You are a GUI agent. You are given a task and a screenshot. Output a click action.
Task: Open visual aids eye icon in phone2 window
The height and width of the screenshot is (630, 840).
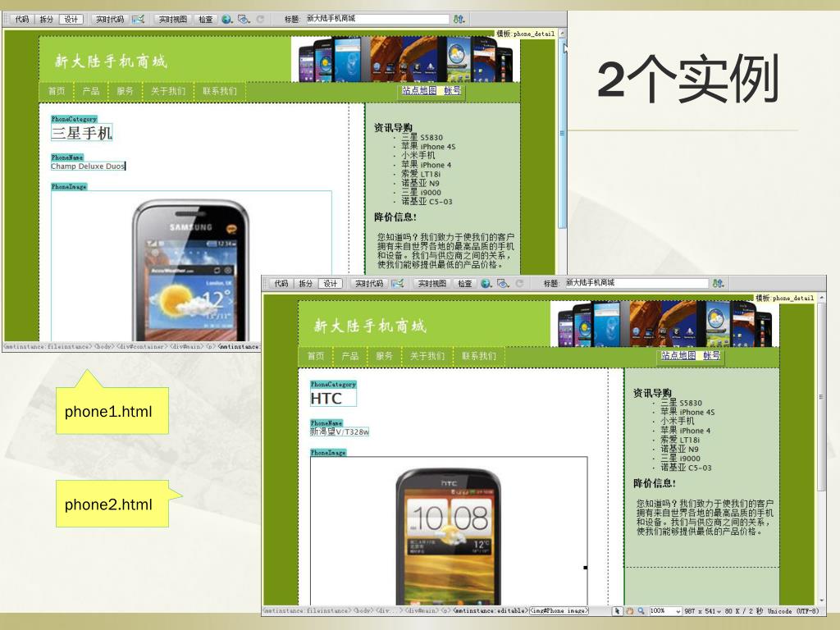(x=503, y=283)
